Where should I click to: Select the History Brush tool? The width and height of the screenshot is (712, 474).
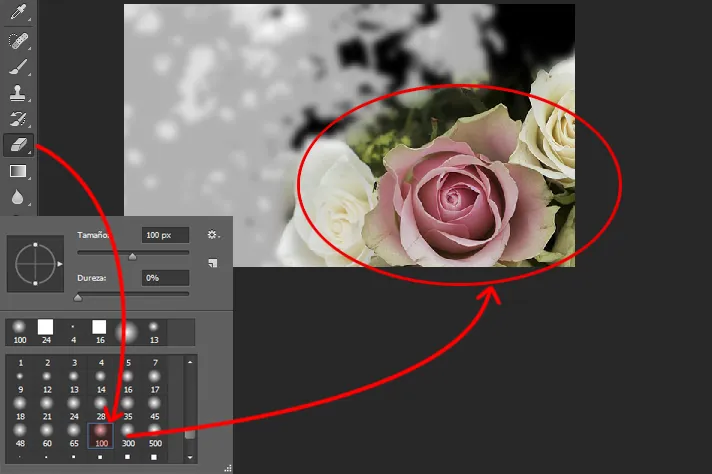pyautogui.click(x=18, y=119)
